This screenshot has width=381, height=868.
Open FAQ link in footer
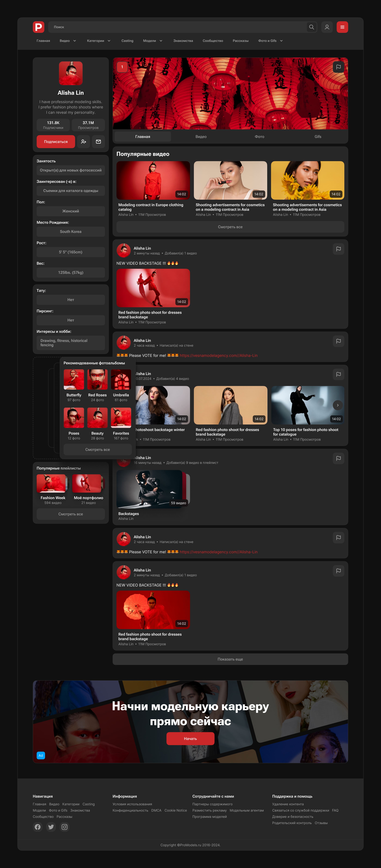tap(335, 810)
